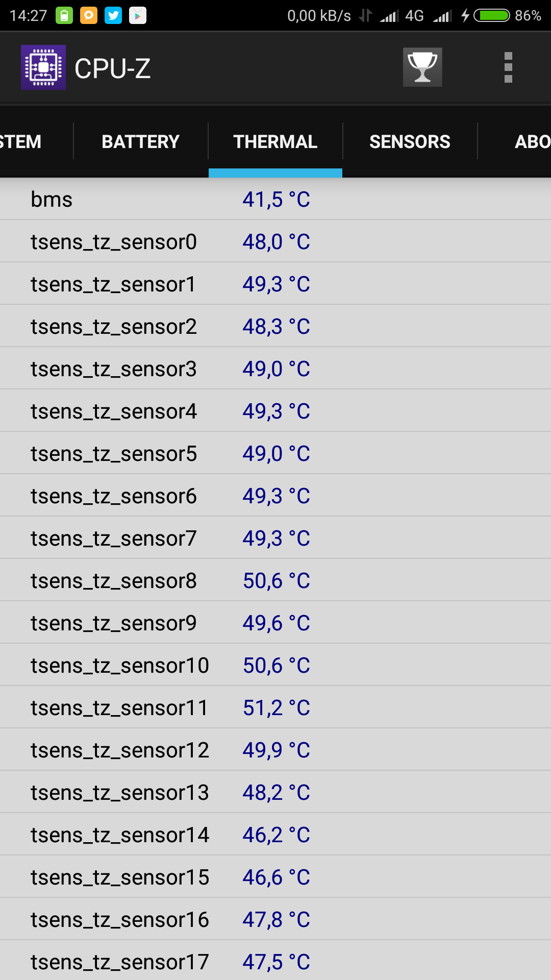Tap the Play Store notification icon
551x980 pixels.
point(138,15)
